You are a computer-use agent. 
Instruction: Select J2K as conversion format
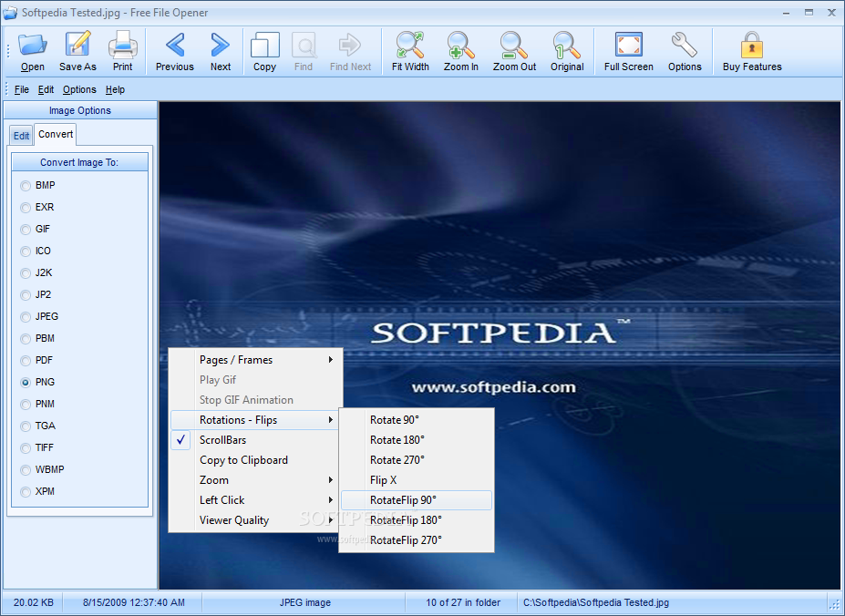point(26,273)
